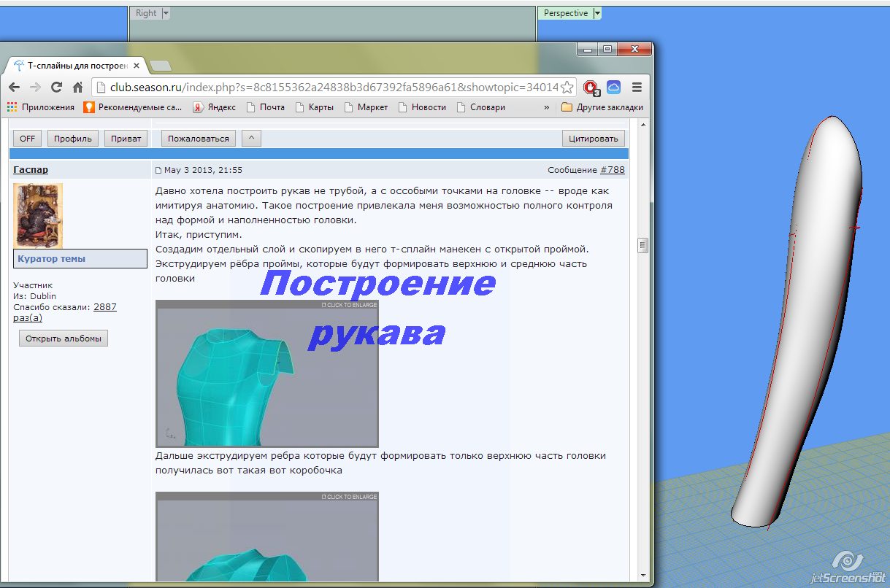This screenshot has height=588, width=890.
Task: Bookmark this page with the star icon
Action: (x=567, y=88)
